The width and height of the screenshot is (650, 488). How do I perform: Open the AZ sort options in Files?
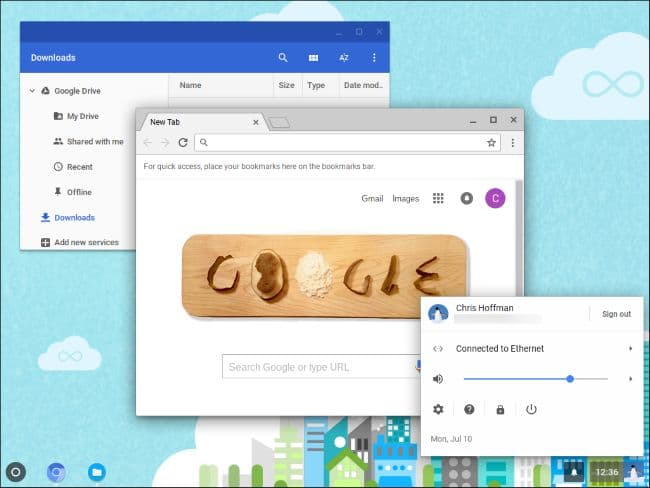(344, 58)
